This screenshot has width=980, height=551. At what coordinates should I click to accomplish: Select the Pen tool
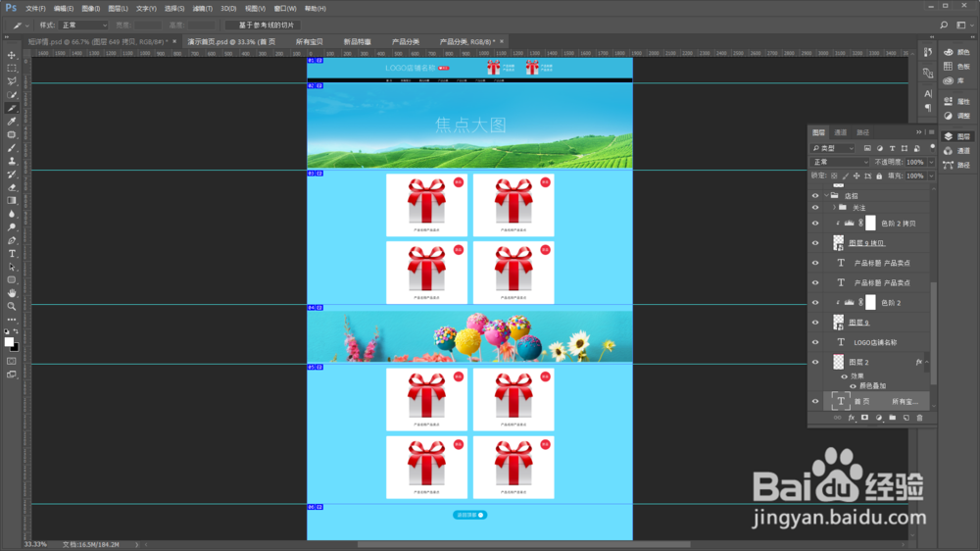pyautogui.click(x=11, y=241)
